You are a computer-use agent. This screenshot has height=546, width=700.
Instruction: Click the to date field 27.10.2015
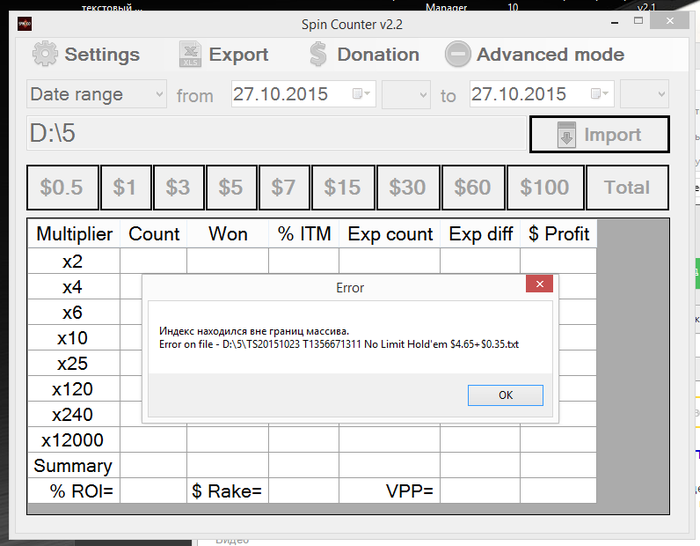point(542,94)
